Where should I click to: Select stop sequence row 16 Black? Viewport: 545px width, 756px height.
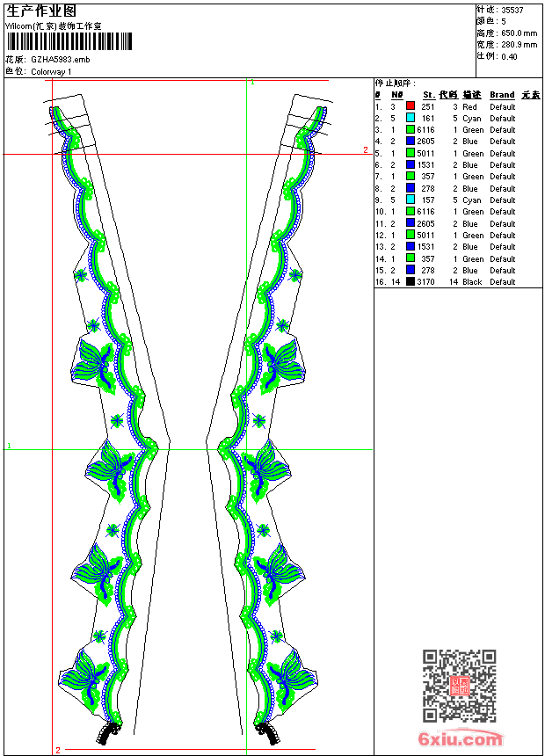(457, 282)
